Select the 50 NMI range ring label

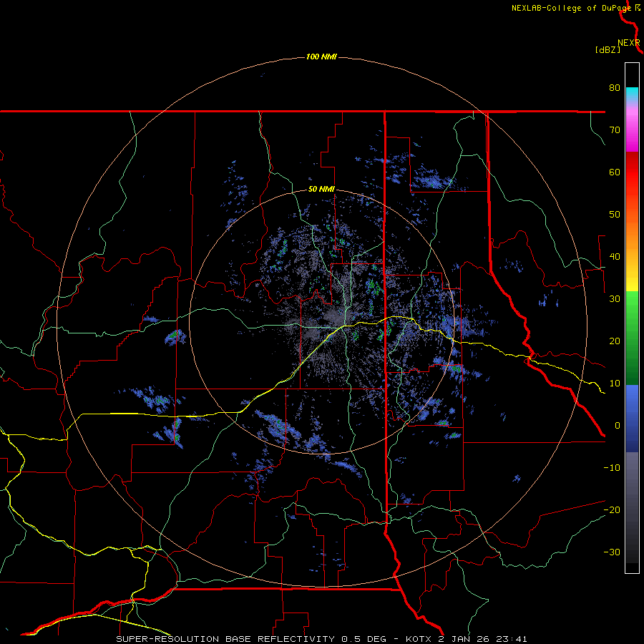point(321,190)
